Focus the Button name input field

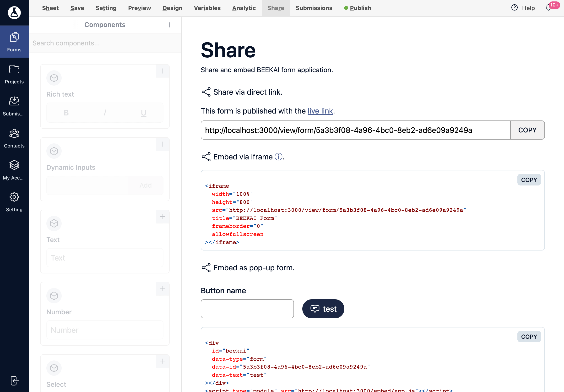(x=247, y=309)
